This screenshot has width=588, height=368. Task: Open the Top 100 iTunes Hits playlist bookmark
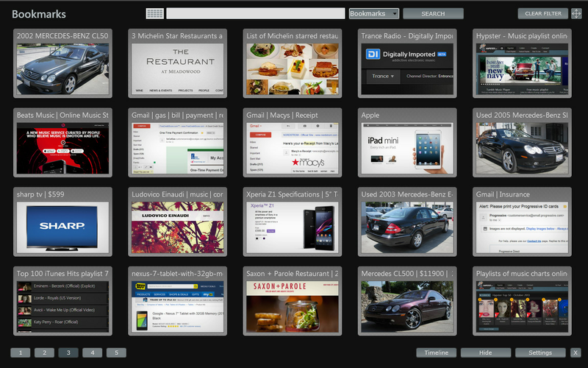(x=62, y=301)
